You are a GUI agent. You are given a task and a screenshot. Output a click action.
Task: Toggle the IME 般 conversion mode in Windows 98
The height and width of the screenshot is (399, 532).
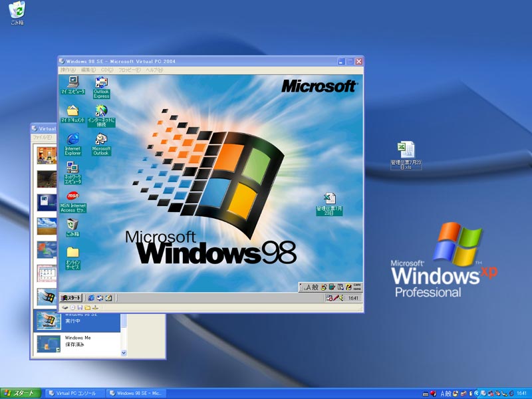pos(315,287)
